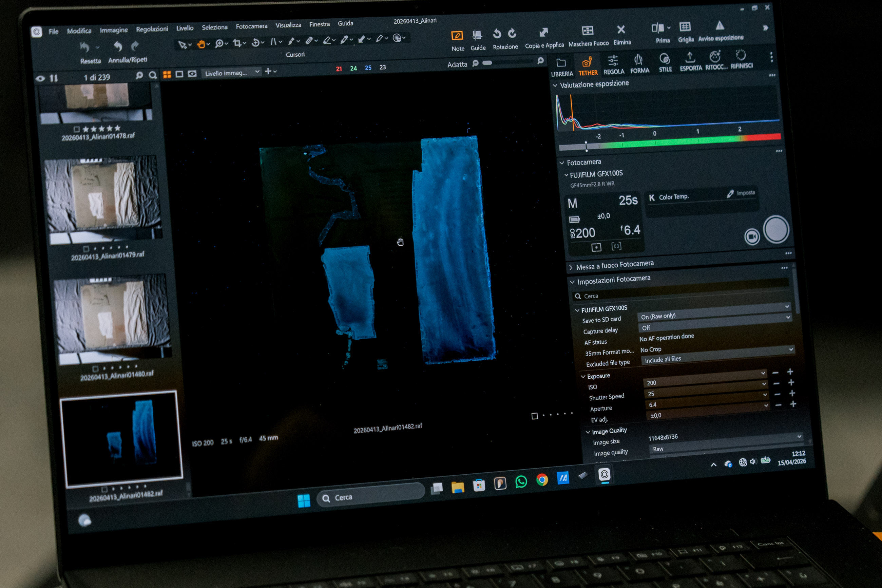Add a new layer with plus button
Image resolution: width=882 pixels, height=588 pixels.
(x=268, y=71)
